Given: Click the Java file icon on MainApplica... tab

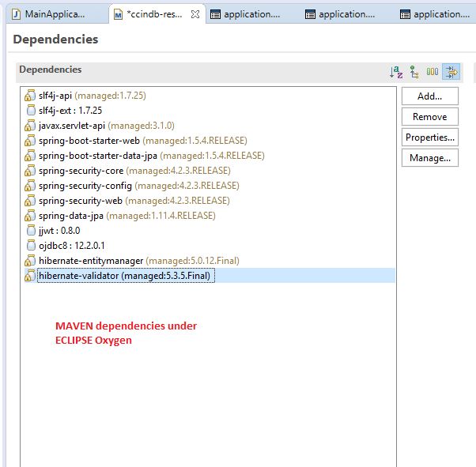Looking at the screenshot, I should pyautogui.click(x=16, y=14).
